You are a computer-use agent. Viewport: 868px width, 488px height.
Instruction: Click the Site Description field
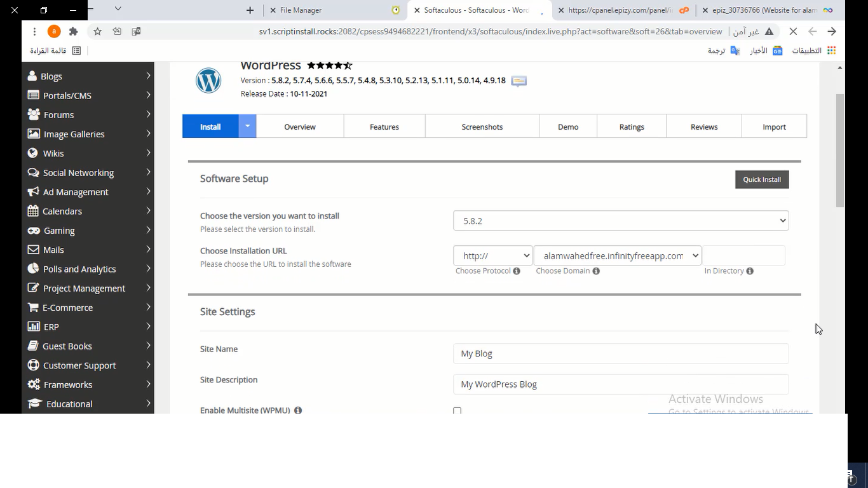tap(621, 384)
